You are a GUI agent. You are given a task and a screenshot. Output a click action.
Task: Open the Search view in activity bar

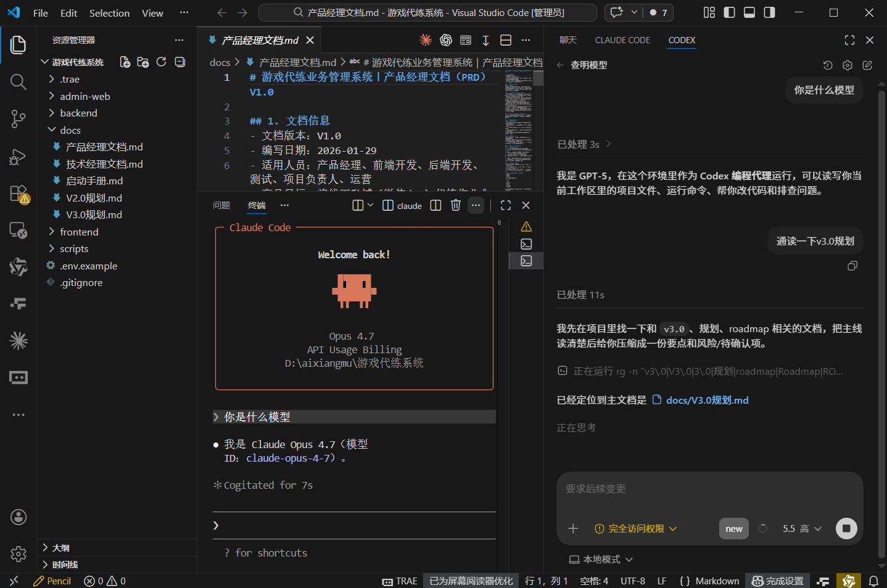click(x=19, y=81)
